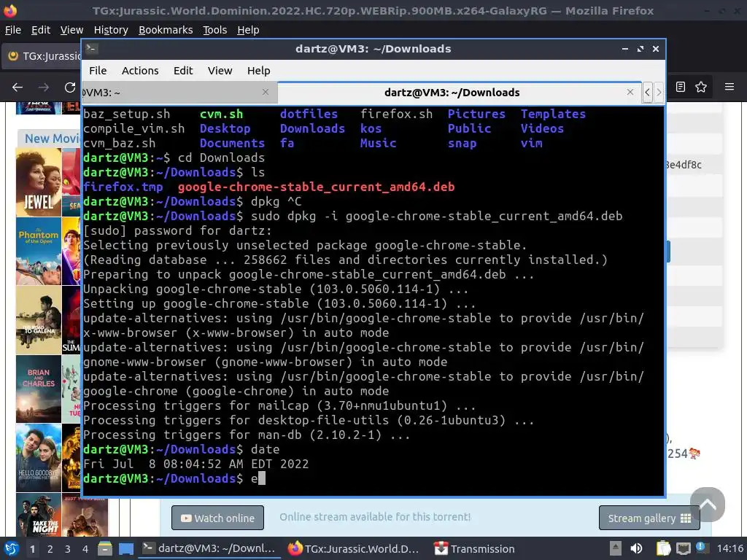The image size is (747, 560).
Task: Click the Fri Jul 8 date output
Action: point(196,464)
